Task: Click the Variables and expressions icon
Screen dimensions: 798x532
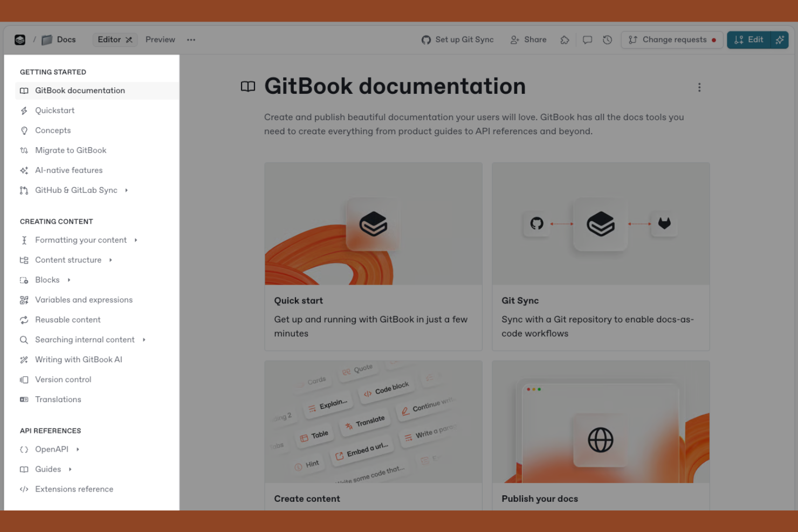Action: pyautogui.click(x=24, y=300)
